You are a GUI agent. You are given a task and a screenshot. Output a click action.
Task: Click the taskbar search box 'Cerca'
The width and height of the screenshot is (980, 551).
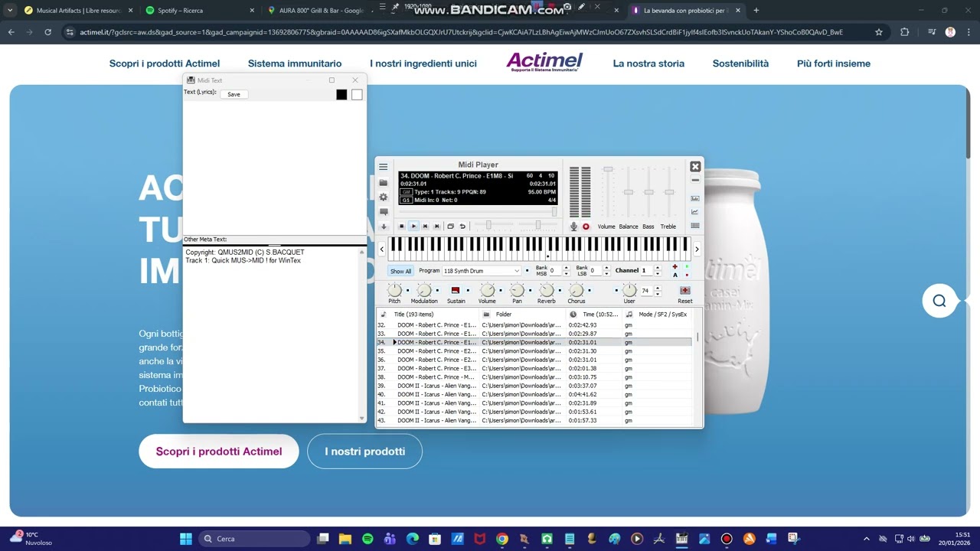point(254,539)
